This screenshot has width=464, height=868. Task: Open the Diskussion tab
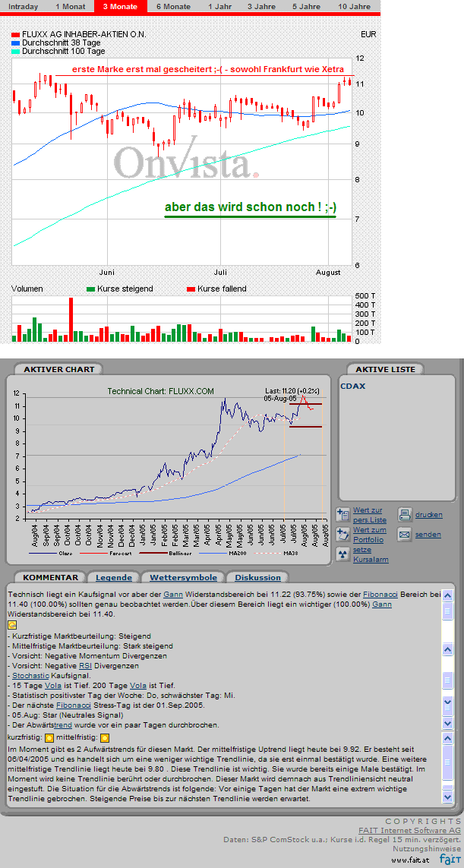(258, 577)
